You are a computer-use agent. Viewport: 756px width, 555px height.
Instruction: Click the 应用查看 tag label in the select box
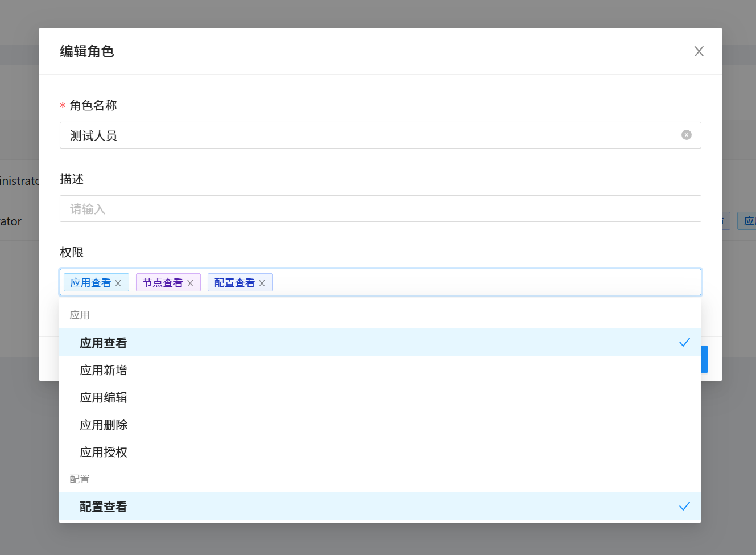tap(90, 283)
